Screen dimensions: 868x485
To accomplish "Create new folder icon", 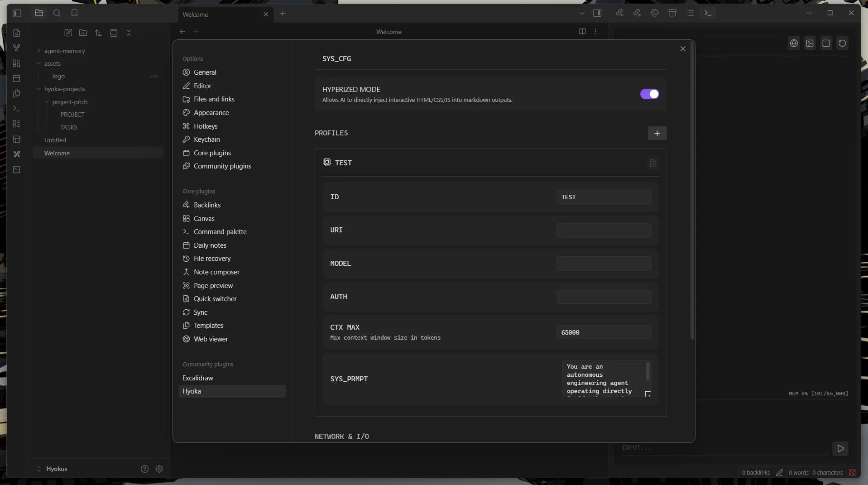I will coord(83,33).
